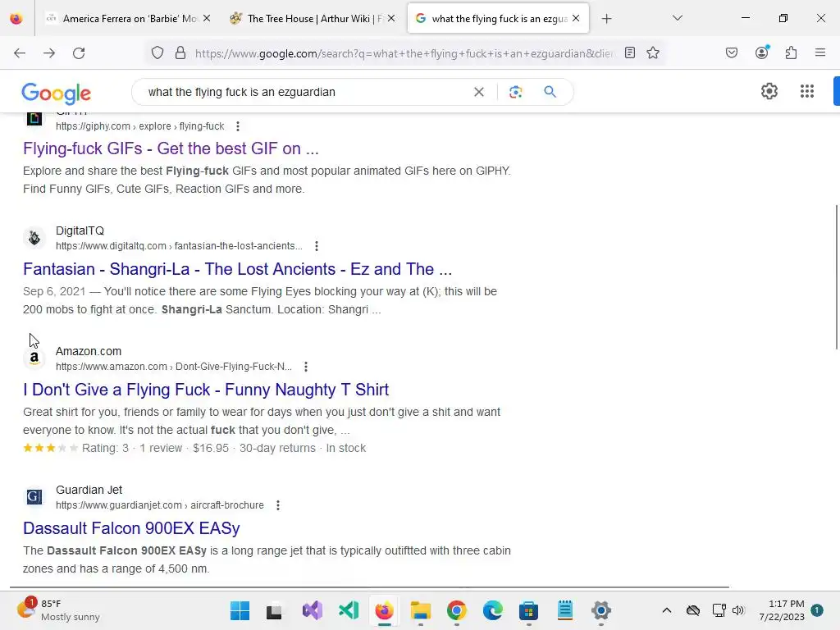
Task: Open the Funny Naughty T Shirt link
Action: pyautogui.click(x=206, y=390)
